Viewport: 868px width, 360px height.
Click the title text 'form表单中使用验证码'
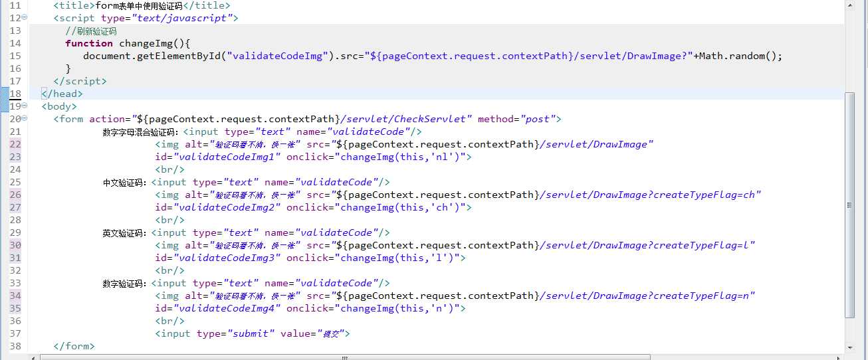click(x=139, y=5)
